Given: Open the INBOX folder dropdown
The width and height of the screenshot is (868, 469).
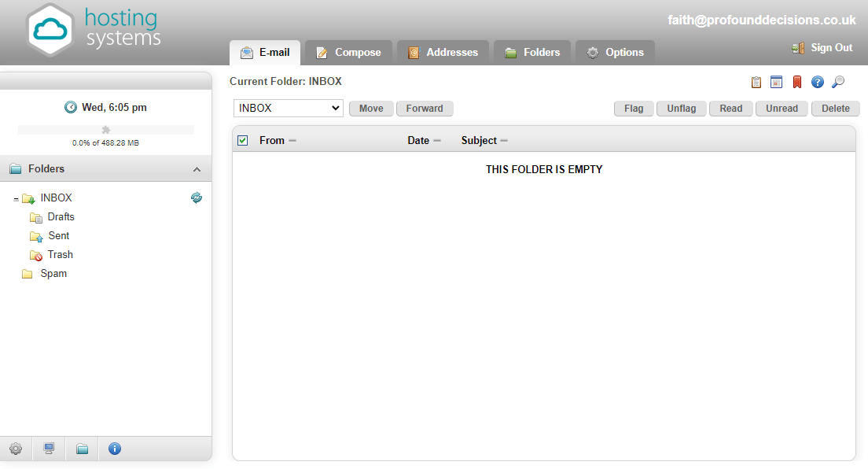Looking at the screenshot, I should (289, 109).
